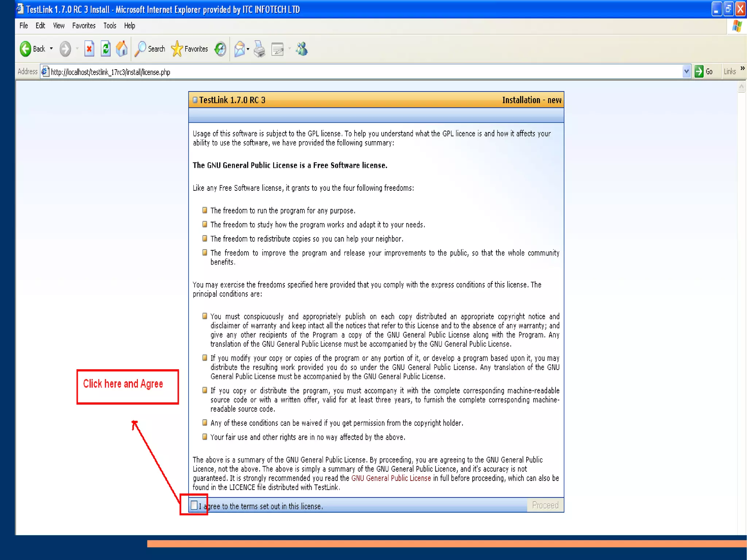This screenshot has width=747, height=560.
Task: Click the Forward history dropdown arrow
Action: click(77, 49)
